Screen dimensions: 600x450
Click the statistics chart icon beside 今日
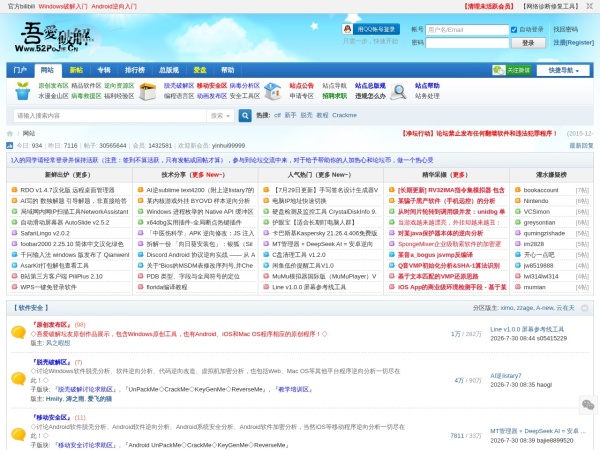[10, 145]
